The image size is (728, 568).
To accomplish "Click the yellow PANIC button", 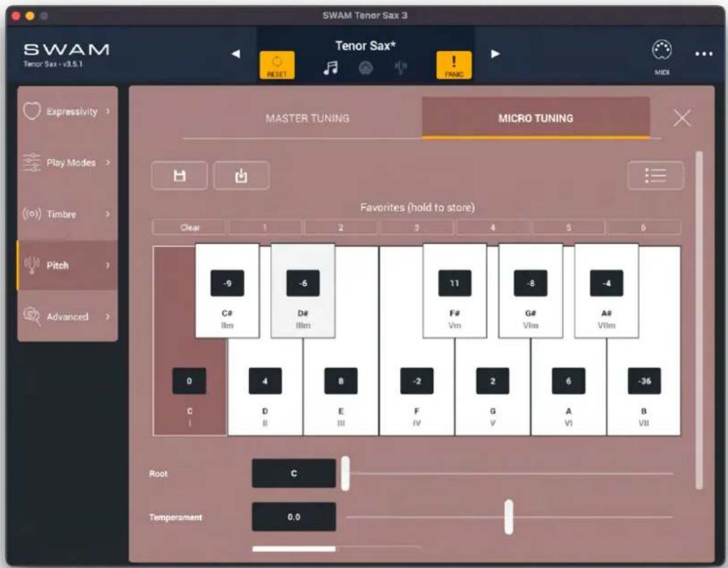I will pyautogui.click(x=453, y=65).
